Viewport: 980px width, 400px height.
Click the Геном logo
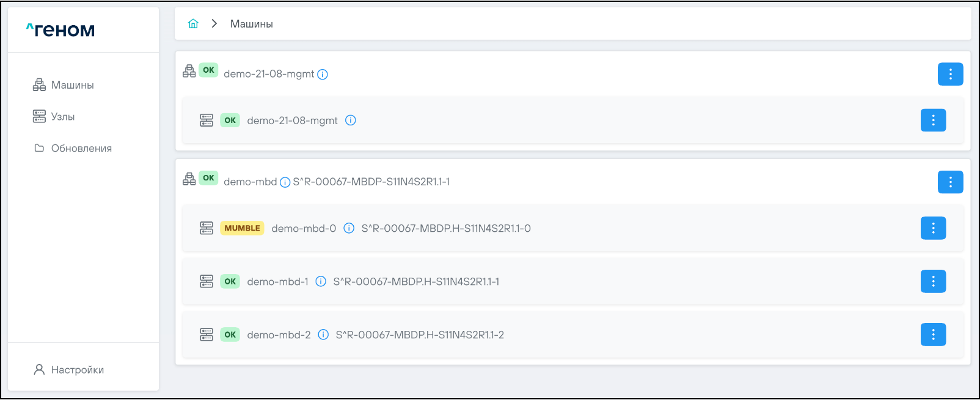pos(60,30)
